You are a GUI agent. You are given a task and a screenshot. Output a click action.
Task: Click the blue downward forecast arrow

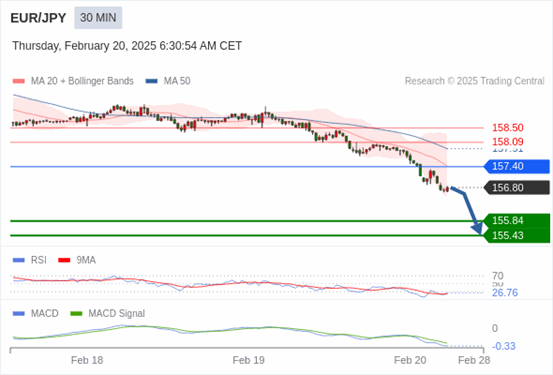pos(467,210)
